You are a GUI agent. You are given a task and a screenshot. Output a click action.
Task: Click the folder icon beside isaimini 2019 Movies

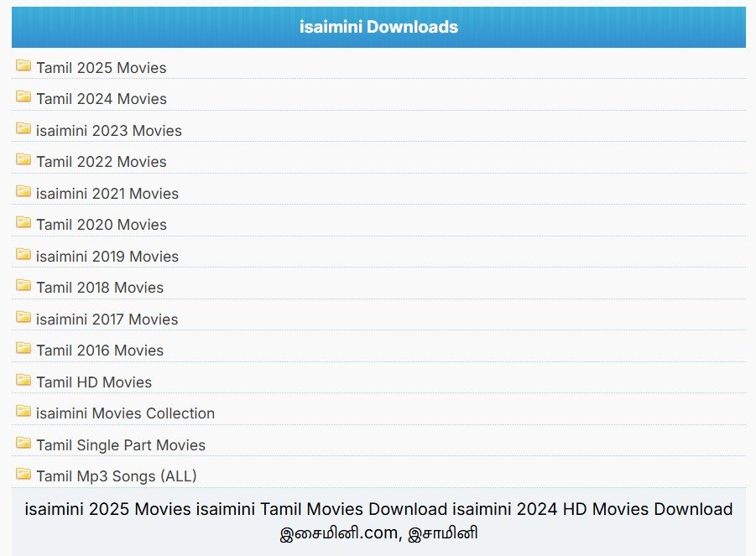coord(23,254)
